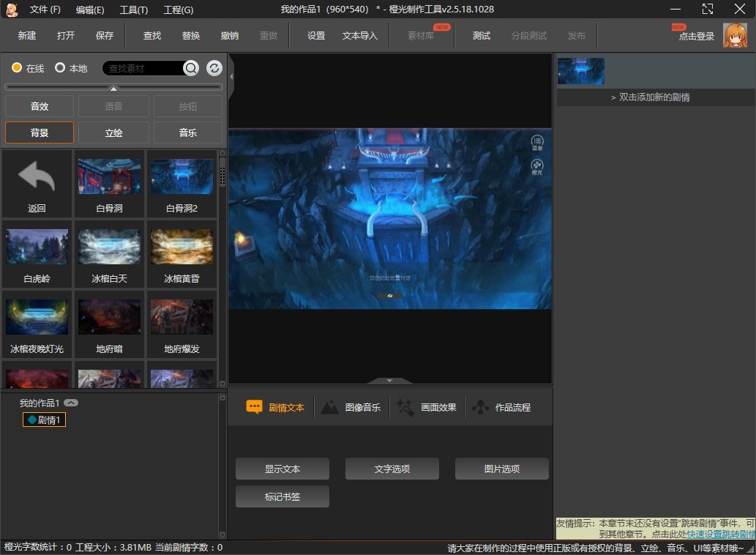The height and width of the screenshot is (555, 756).
Task: Collapse the 我的作品1 tree node
Action: (x=70, y=402)
